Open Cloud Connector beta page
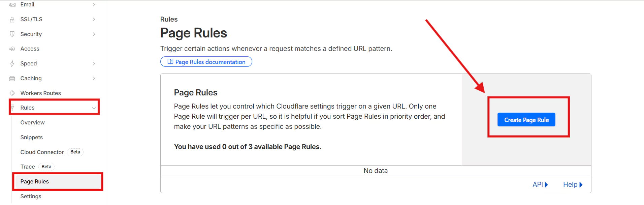The height and width of the screenshot is (205, 644). 42,152
